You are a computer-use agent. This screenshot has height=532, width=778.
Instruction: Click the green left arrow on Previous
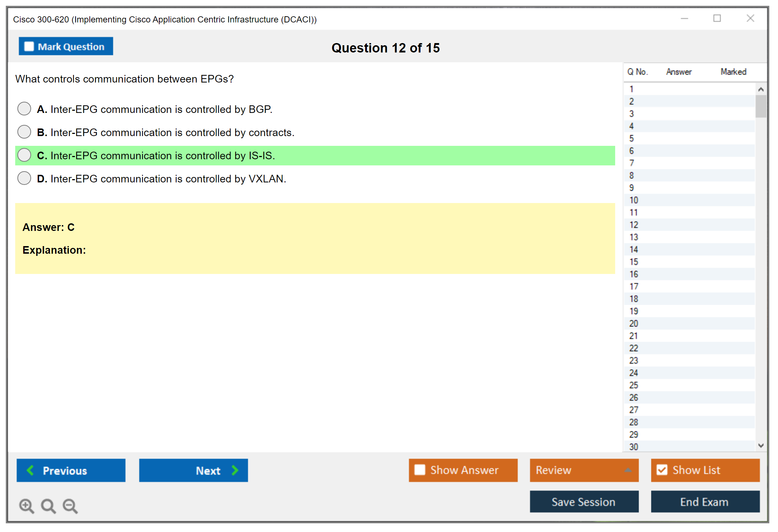pyautogui.click(x=30, y=470)
